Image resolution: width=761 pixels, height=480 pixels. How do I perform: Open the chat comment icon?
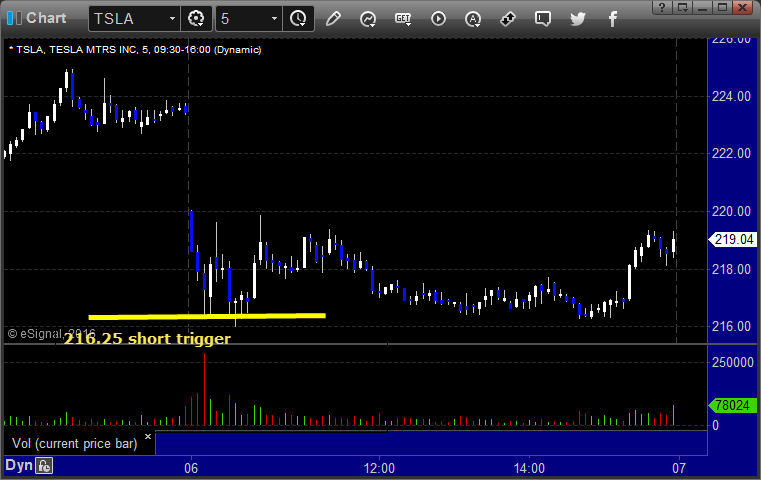pos(543,19)
